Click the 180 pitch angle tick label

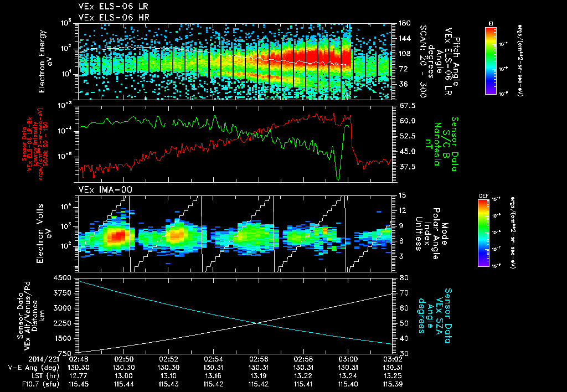click(404, 23)
